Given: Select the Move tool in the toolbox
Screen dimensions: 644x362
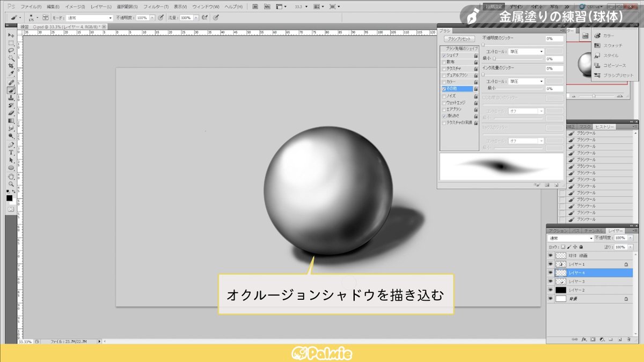Looking at the screenshot, I should tap(11, 35).
